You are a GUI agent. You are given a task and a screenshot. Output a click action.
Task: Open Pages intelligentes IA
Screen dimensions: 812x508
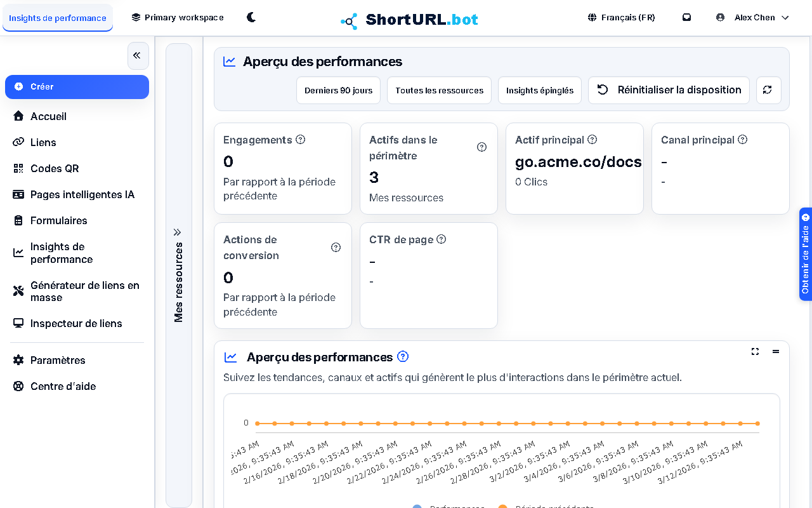point(77,194)
